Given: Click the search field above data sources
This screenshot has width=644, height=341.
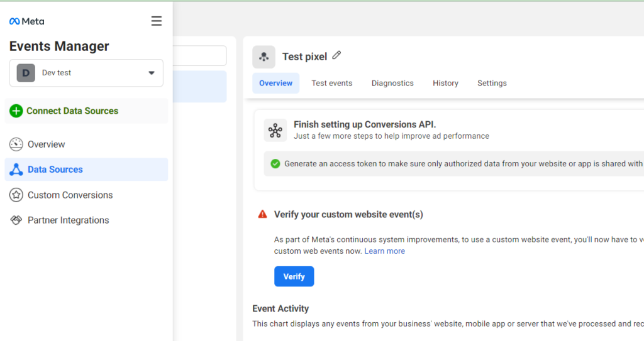Looking at the screenshot, I should click(x=200, y=56).
